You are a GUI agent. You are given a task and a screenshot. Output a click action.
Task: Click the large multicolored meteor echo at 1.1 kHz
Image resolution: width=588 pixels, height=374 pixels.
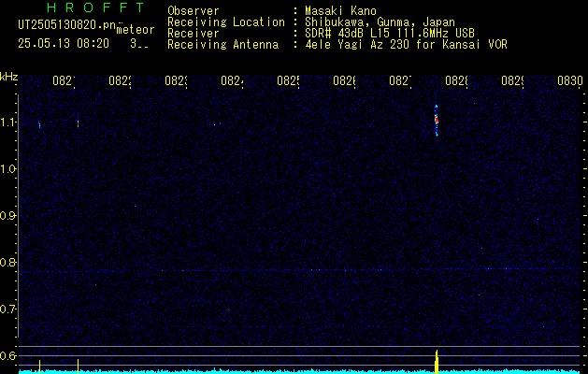(x=437, y=121)
